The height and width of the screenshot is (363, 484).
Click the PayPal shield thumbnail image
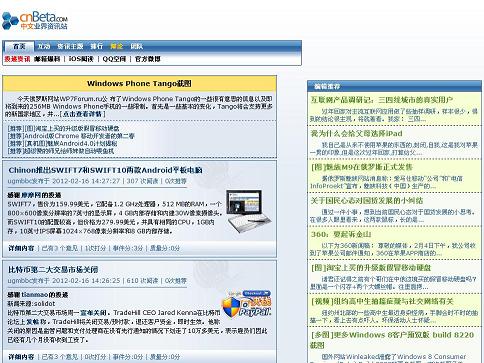pos(247,304)
